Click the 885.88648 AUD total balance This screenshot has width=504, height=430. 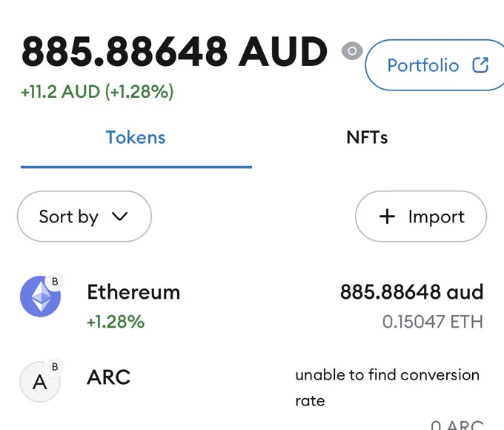174,51
